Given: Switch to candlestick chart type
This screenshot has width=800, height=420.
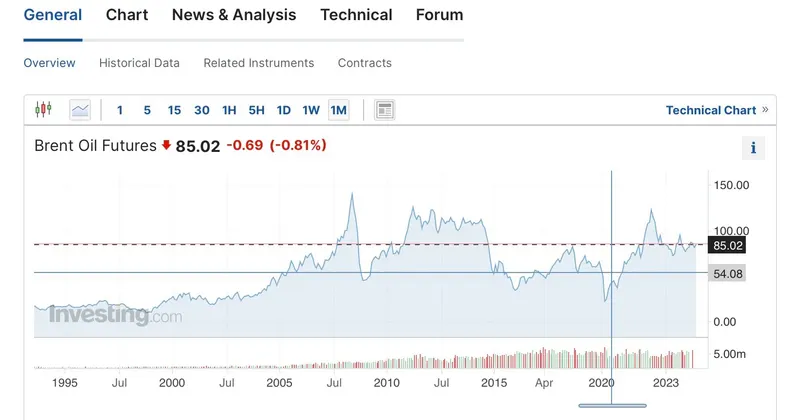Looking at the screenshot, I should [43, 109].
